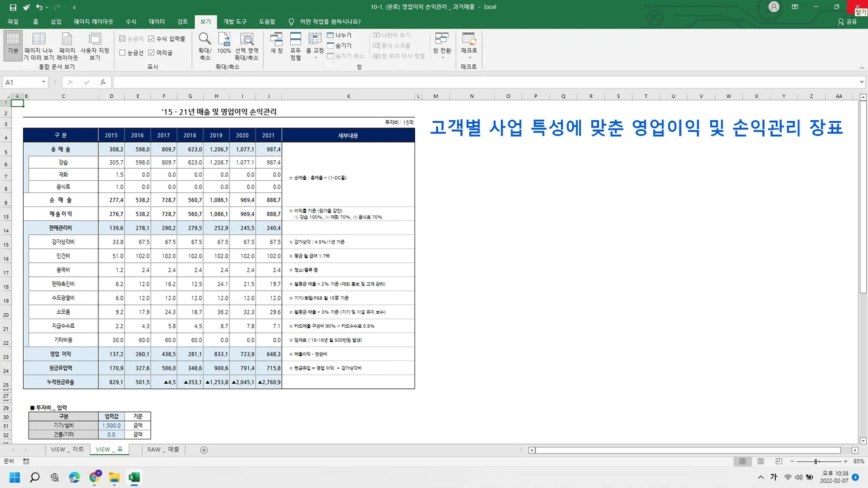Click the zoom-out minus button in the status bar
Viewport: 868px width, 488px height.
click(x=791, y=461)
